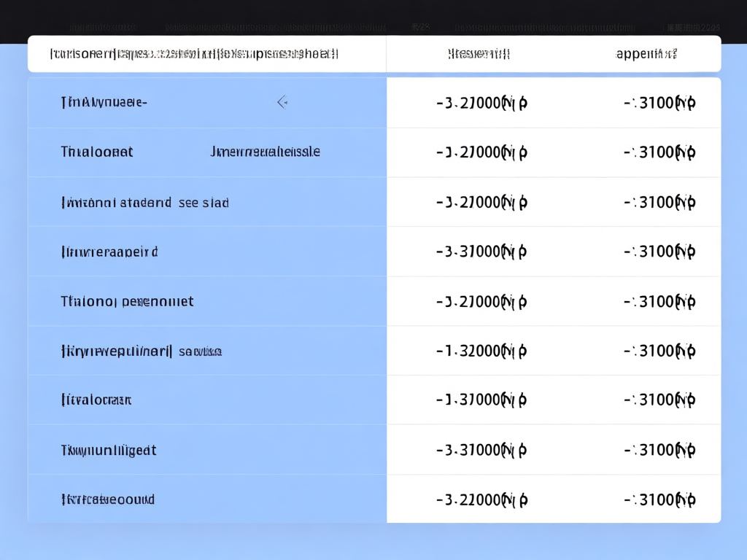Click the middle column header of the table
Viewport: 747px width, 560px height.
click(x=479, y=54)
